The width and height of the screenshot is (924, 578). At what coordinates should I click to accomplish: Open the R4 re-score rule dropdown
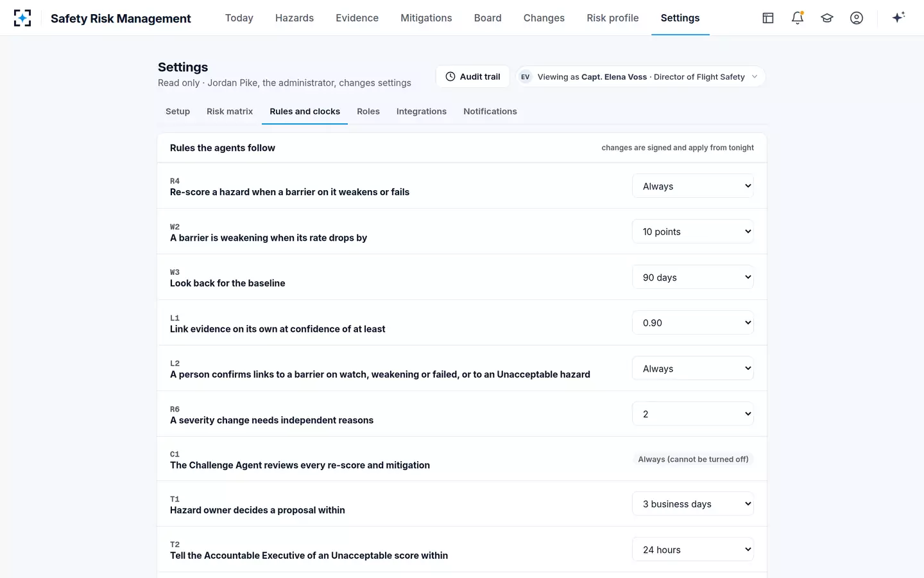click(x=693, y=186)
